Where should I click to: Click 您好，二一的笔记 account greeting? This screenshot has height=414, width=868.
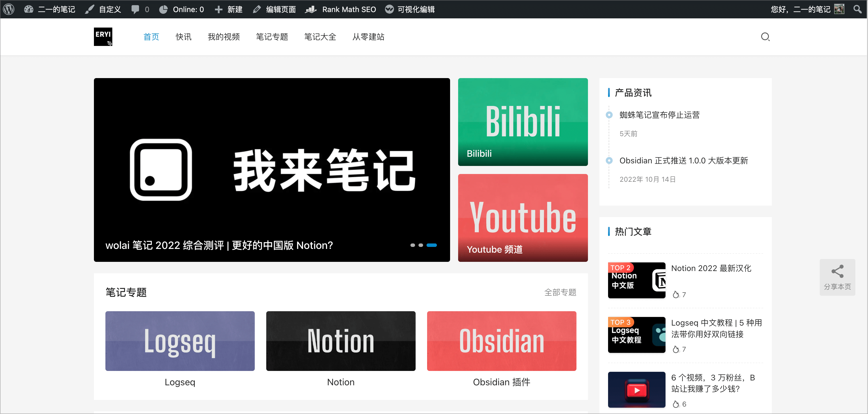point(801,9)
